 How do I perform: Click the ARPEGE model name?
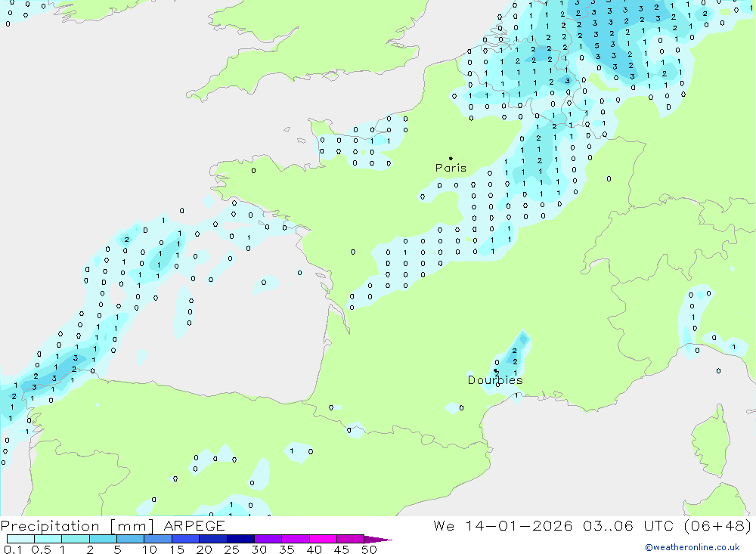194,526
